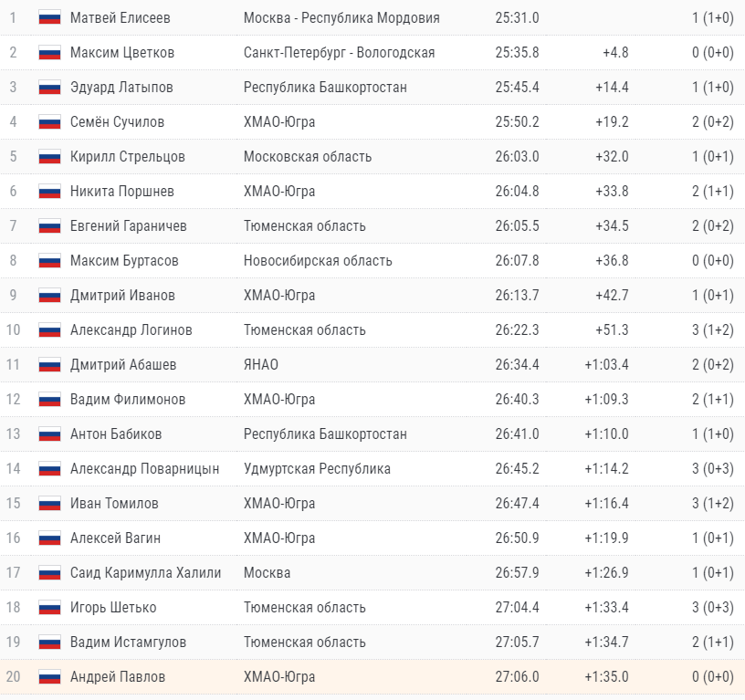Click the Russian flag next to Матвей Елисеев
Viewport: 745px width, 700px height.
click(x=49, y=18)
